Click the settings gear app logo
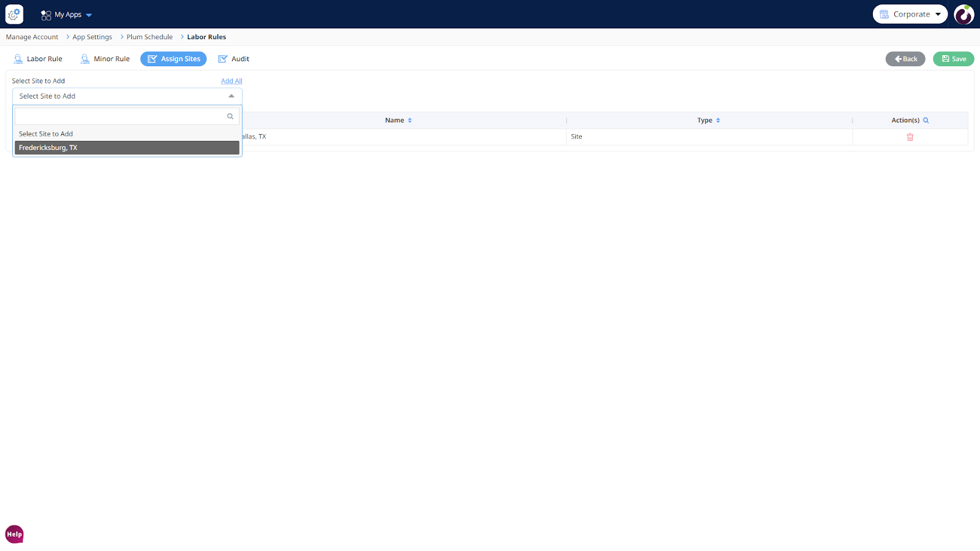Image resolution: width=980 pixels, height=551 pixels. [x=14, y=14]
